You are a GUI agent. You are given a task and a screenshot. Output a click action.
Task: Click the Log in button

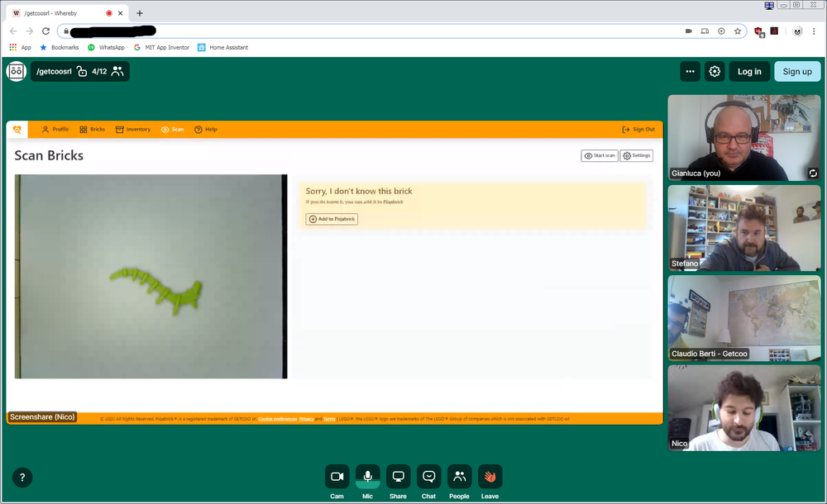[749, 71]
